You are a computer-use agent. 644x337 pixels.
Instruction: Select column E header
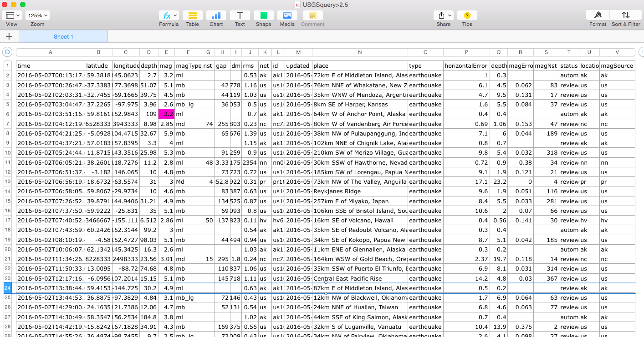pyautogui.click(x=166, y=52)
